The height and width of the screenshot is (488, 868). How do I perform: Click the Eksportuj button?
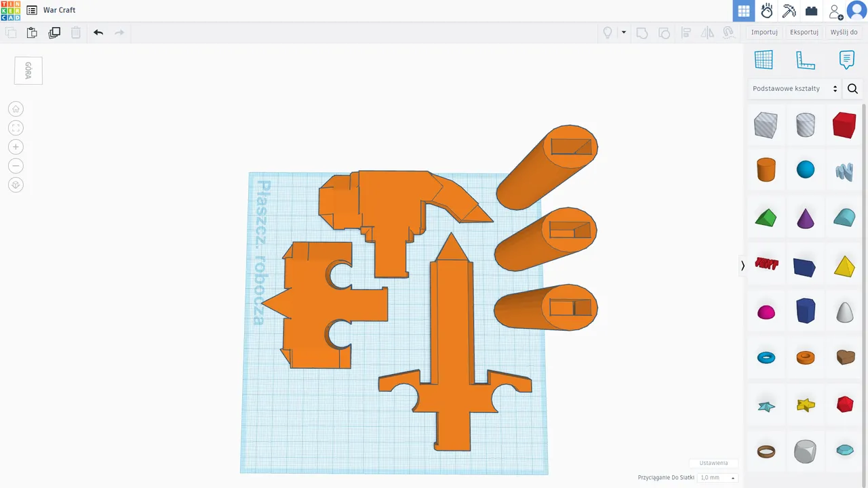click(804, 33)
